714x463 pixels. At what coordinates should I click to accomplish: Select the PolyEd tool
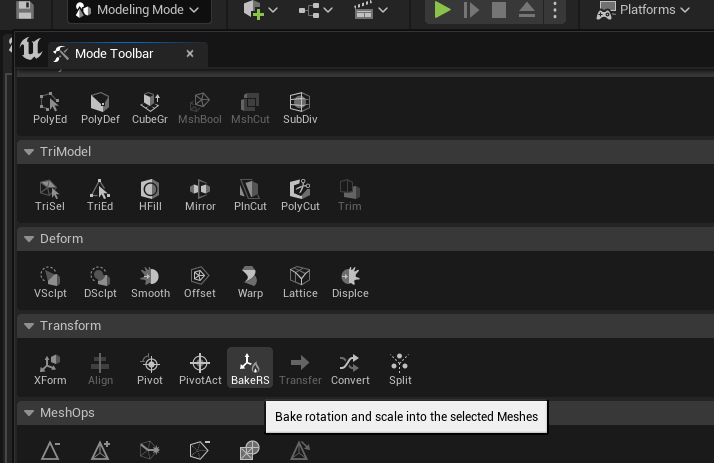click(50, 108)
